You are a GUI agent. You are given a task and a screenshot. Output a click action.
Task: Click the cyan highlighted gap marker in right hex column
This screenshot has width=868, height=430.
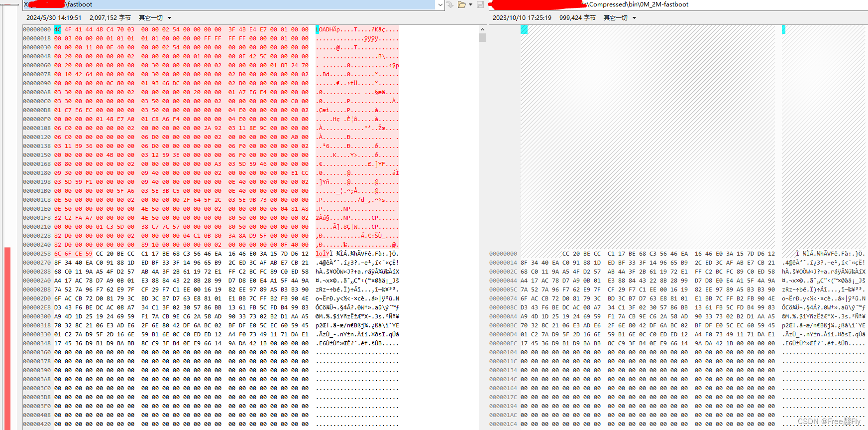[x=524, y=29]
